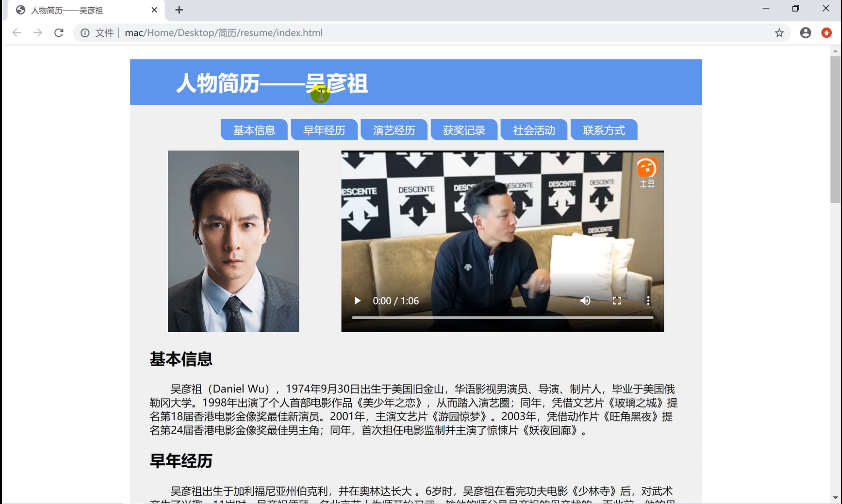Click the portrait photo thumbnail
This screenshot has height=504, width=842.
234,241
